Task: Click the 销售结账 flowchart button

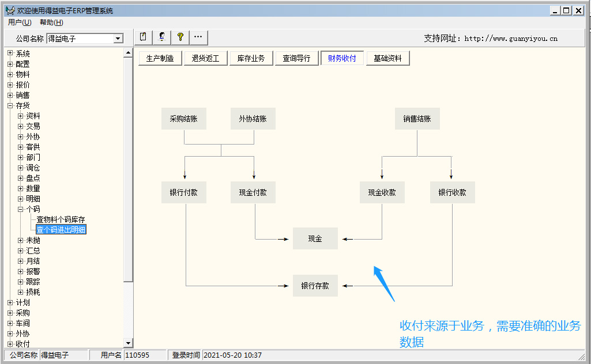Action: 417,119
